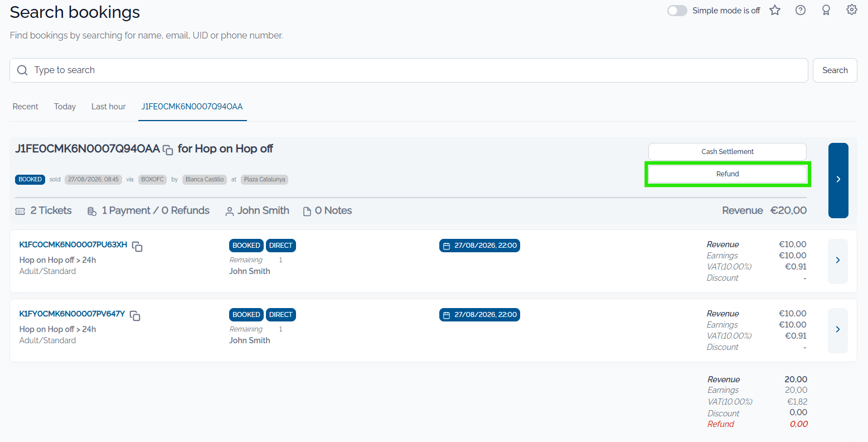
Task: Expand second ticket K1FY0 row chevron
Action: (x=838, y=330)
